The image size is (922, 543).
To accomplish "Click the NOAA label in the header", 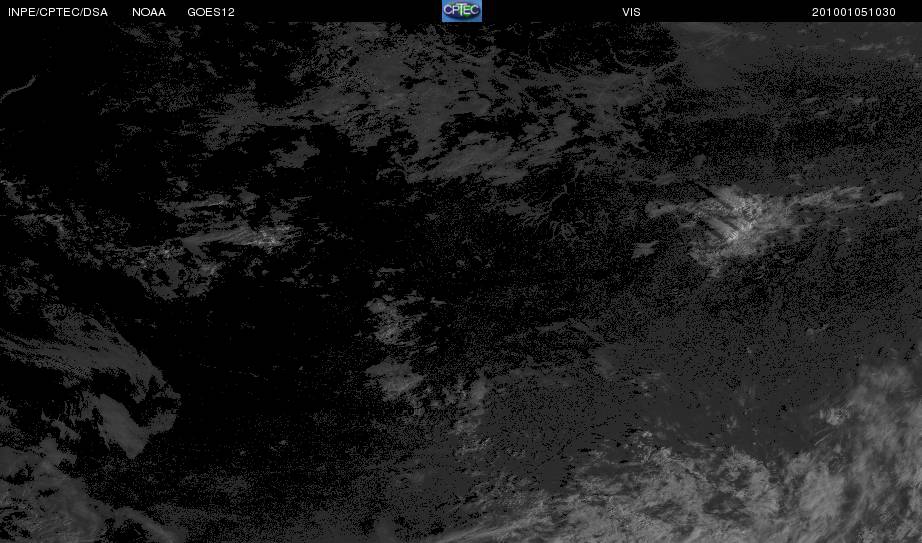I will pos(149,12).
